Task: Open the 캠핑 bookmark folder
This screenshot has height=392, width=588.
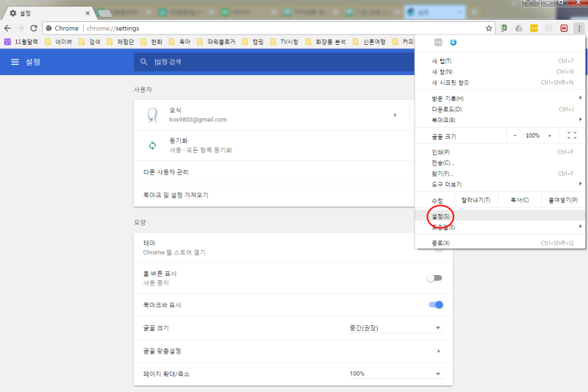Action: [x=253, y=42]
